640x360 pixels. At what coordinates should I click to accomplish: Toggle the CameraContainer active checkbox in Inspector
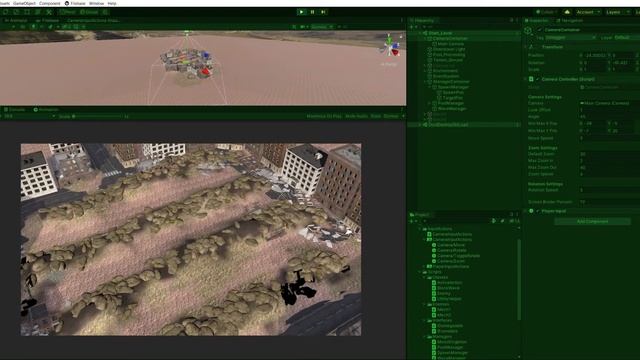(540, 30)
